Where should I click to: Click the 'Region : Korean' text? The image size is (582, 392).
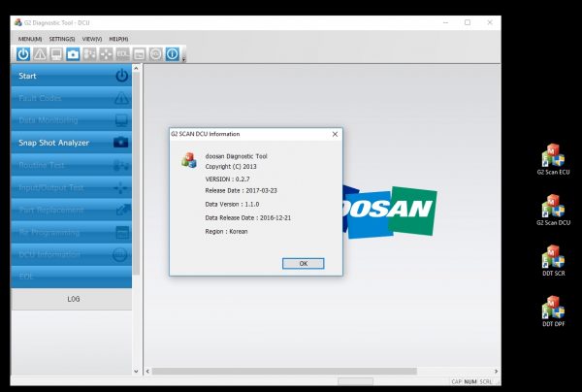pos(226,231)
